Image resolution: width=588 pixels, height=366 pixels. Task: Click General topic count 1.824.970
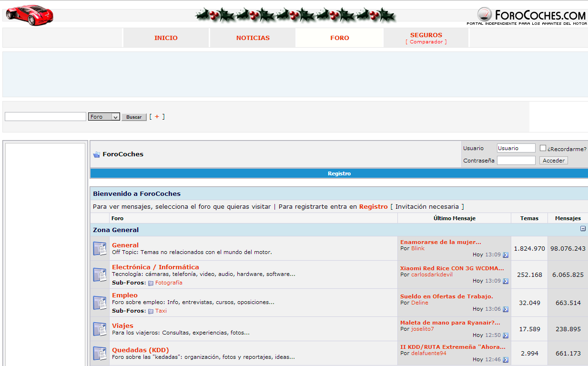point(529,249)
